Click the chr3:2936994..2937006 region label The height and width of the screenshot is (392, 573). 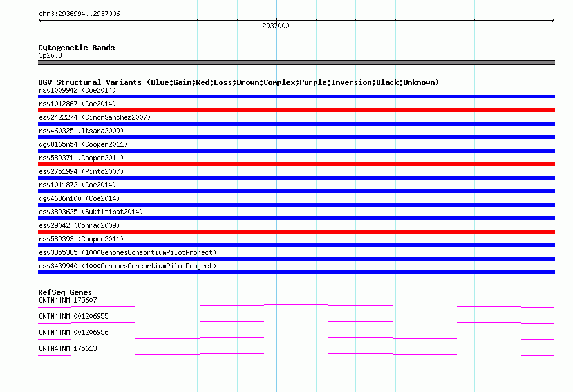coord(79,14)
